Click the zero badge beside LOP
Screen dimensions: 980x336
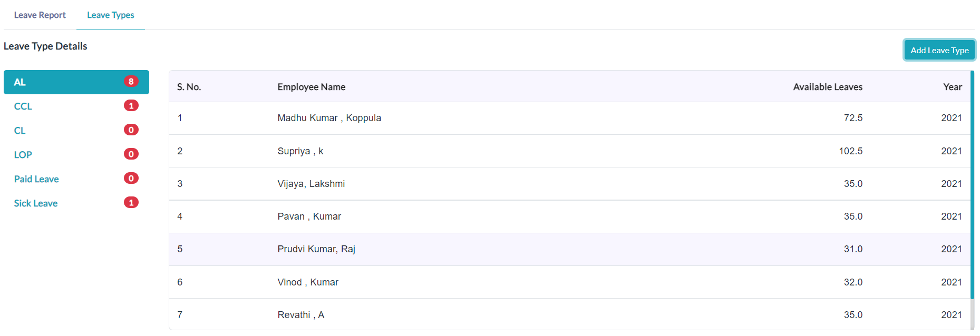pyautogui.click(x=131, y=154)
